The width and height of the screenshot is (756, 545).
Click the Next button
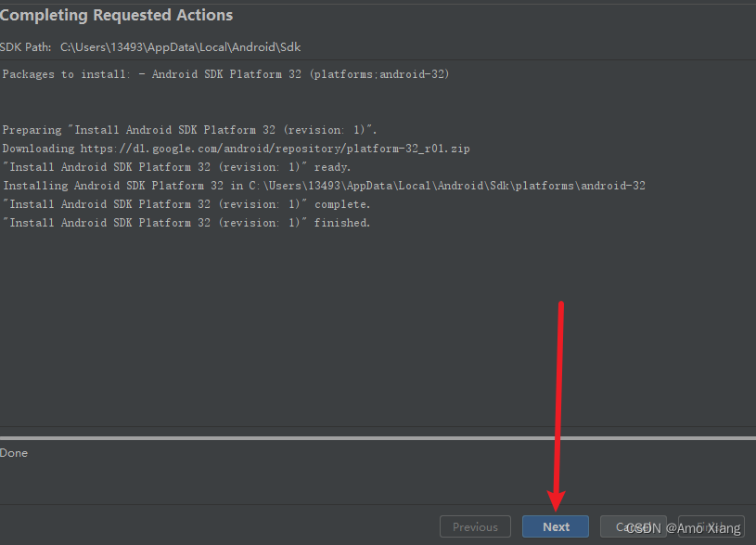point(555,526)
